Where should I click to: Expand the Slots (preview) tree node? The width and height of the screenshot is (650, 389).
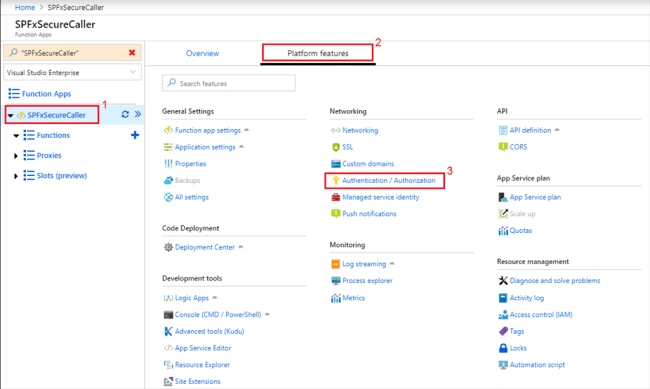[16, 176]
